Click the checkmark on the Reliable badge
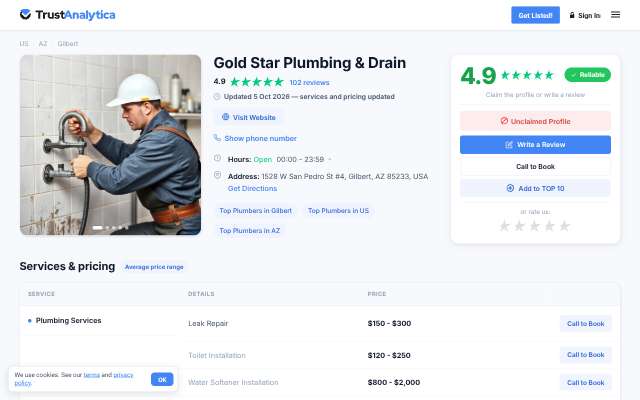Viewport: 640px width, 400px height. pyautogui.click(x=573, y=75)
